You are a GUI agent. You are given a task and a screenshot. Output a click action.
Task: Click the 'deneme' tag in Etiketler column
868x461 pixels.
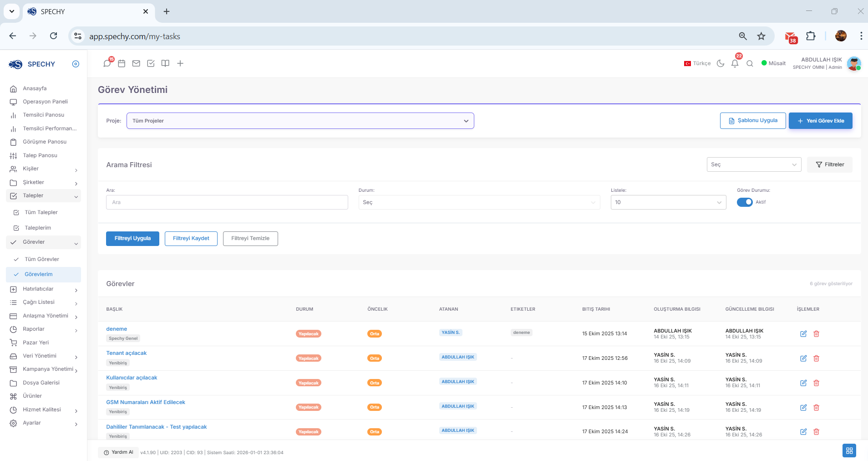coord(522,333)
